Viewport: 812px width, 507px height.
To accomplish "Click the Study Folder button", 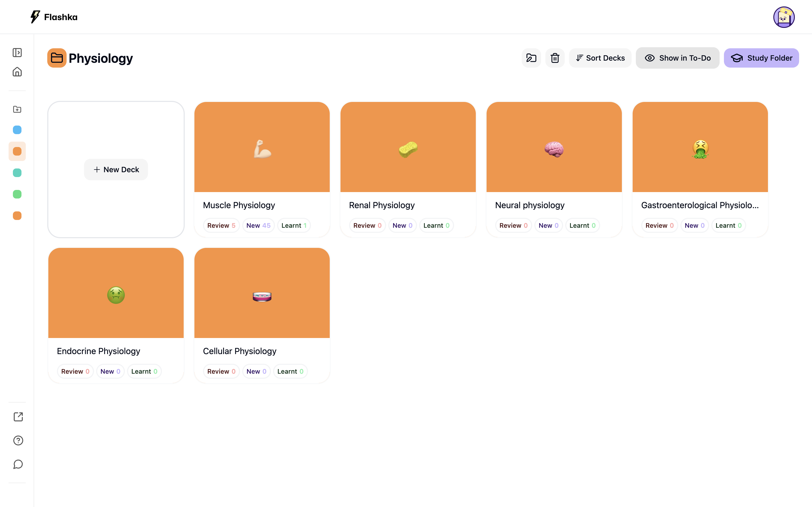I will pos(761,58).
